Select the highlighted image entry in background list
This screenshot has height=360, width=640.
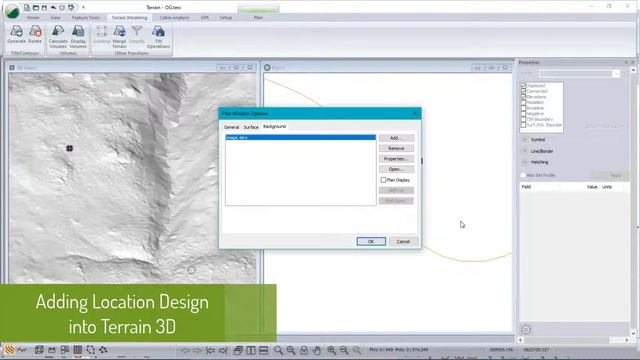point(300,138)
